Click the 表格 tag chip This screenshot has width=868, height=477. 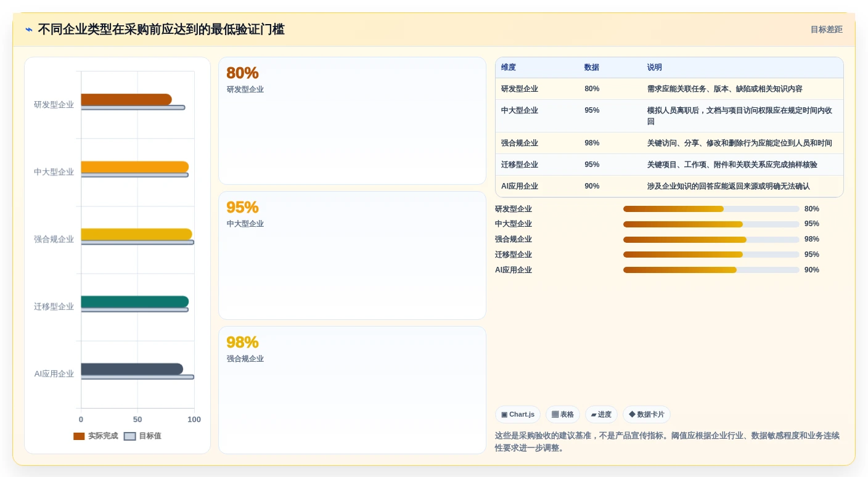(563, 415)
